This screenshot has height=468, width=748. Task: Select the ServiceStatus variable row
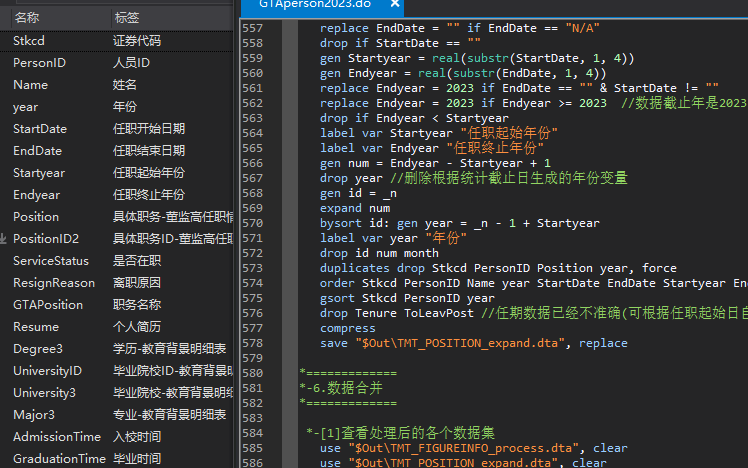point(116,261)
